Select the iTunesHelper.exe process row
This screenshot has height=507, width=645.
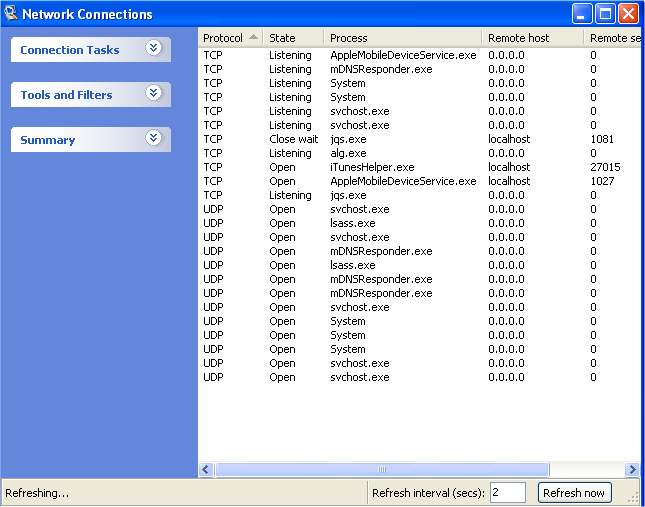tap(420, 167)
